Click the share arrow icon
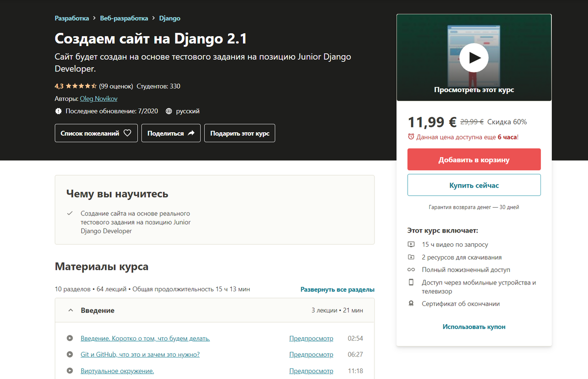The image size is (588, 379). (x=191, y=133)
